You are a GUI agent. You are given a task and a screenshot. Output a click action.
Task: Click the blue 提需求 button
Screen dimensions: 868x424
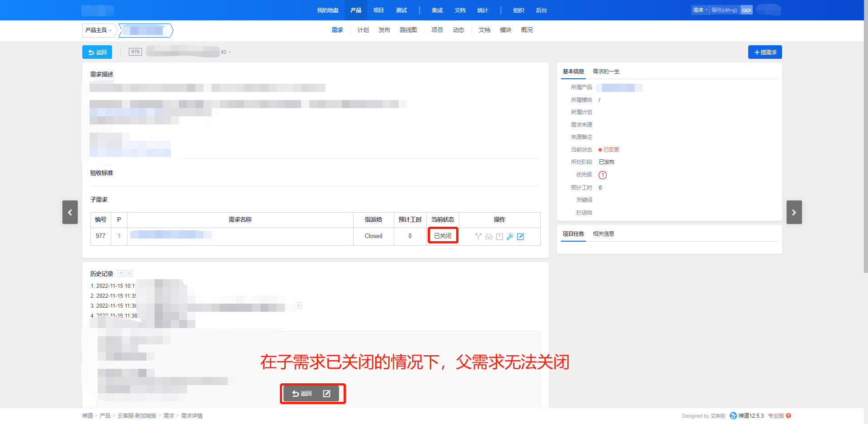[764, 52]
